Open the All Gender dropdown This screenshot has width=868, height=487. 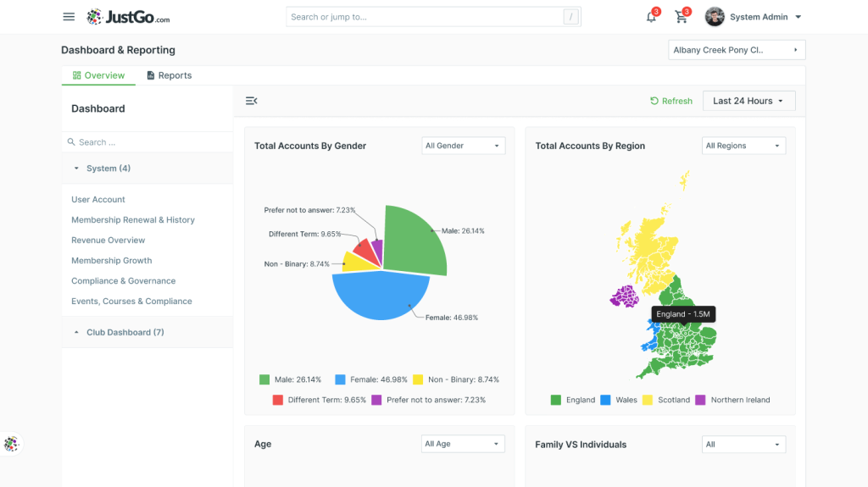(x=464, y=146)
